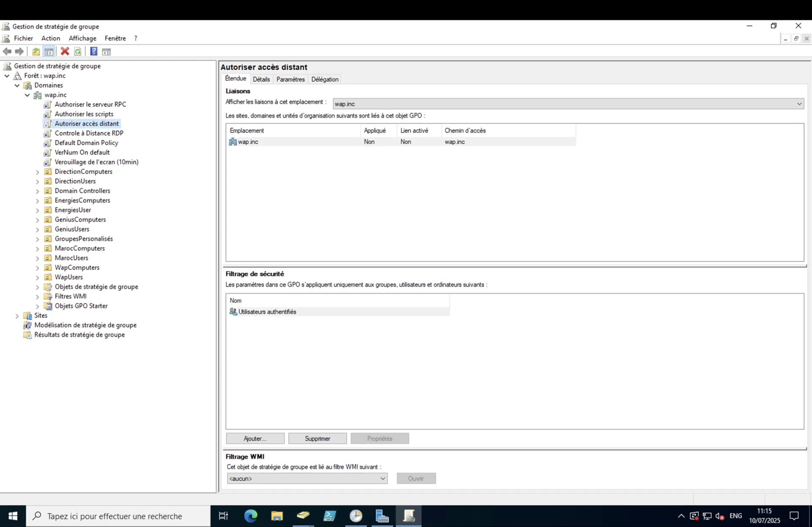Image resolution: width=812 pixels, height=527 pixels.
Task: Expand the DirectionUsers OU
Action: pos(37,181)
